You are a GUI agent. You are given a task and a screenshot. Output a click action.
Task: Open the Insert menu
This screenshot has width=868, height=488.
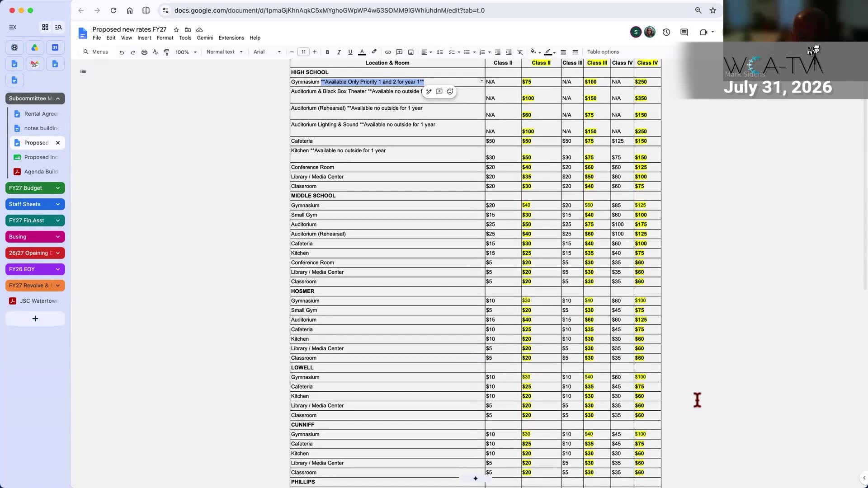point(144,38)
